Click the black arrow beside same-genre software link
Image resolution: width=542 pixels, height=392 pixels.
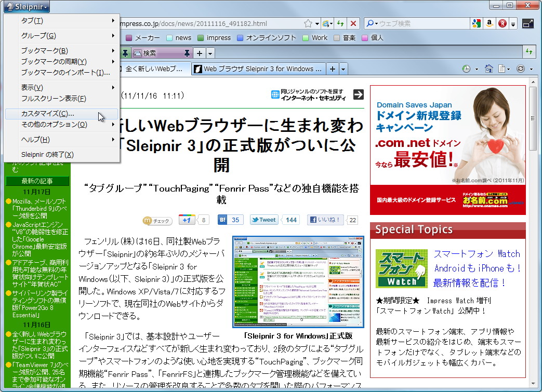click(359, 94)
